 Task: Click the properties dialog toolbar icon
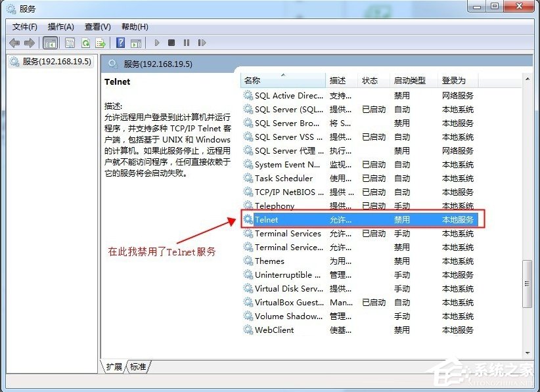tap(69, 43)
